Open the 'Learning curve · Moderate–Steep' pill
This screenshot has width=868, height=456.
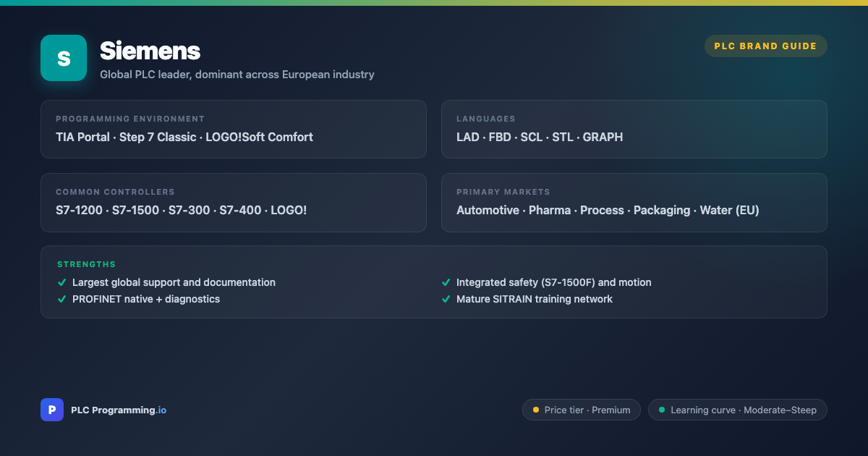pos(738,410)
